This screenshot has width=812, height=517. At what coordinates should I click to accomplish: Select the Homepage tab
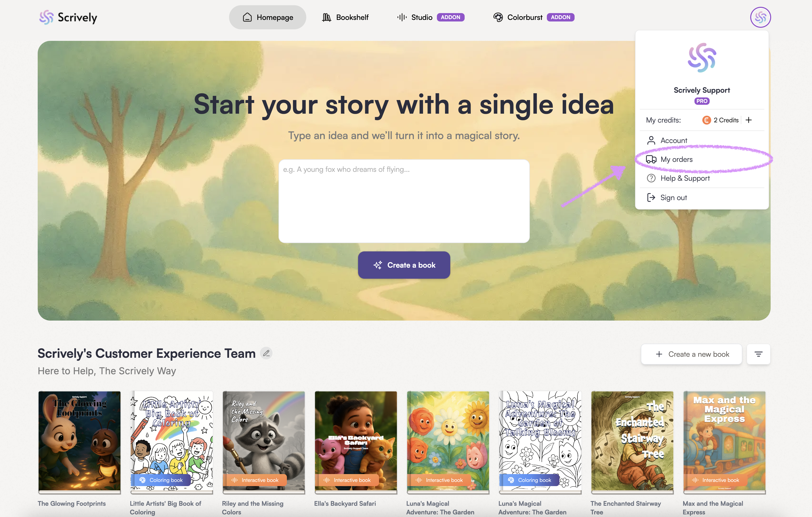[268, 17]
